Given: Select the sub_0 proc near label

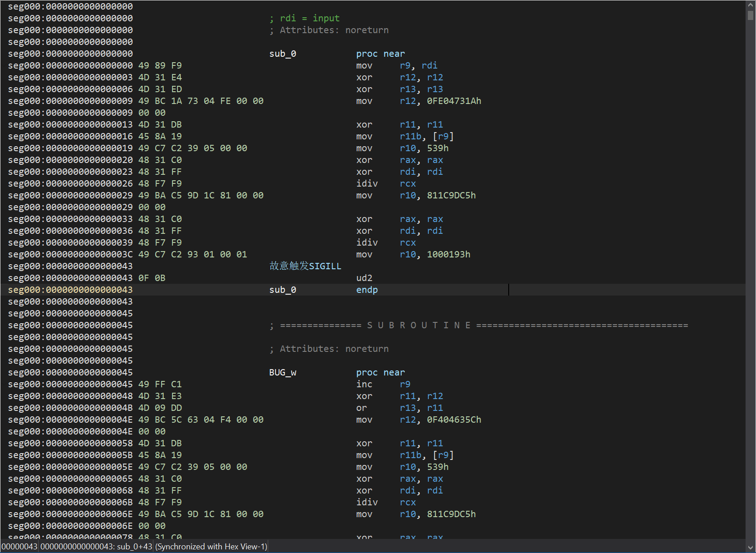Looking at the screenshot, I should tap(283, 54).
